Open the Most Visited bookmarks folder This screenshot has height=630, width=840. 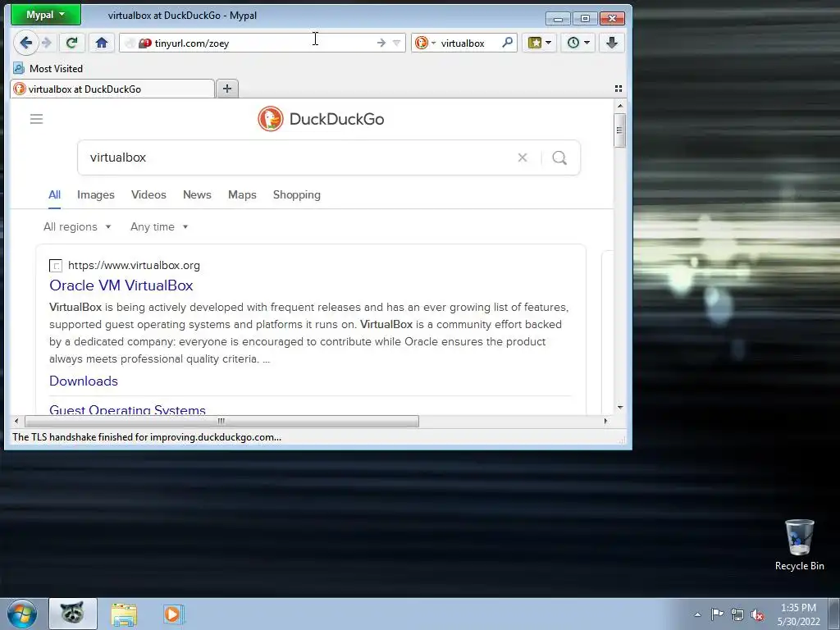[48, 69]
